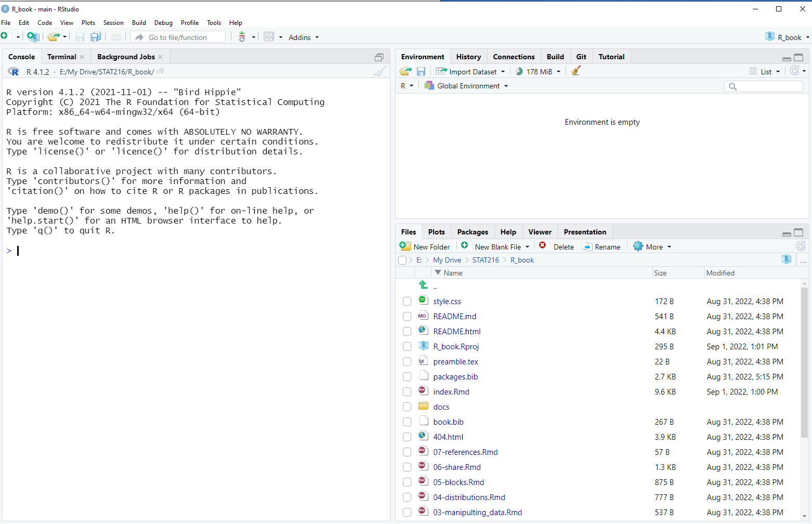Viewport: 812px width, 524px height.
Task: Check the box next to style.css
Action: point(407,302)
